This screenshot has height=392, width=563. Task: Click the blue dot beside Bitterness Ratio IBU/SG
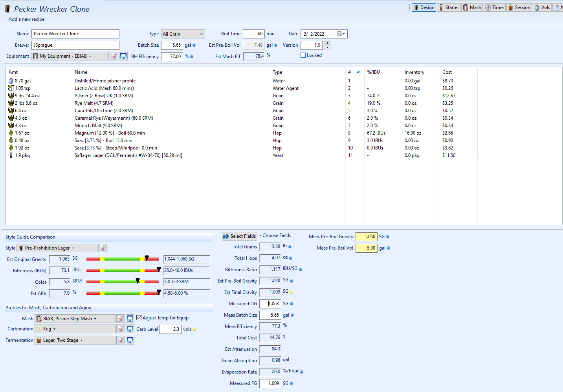coord(301,270)
